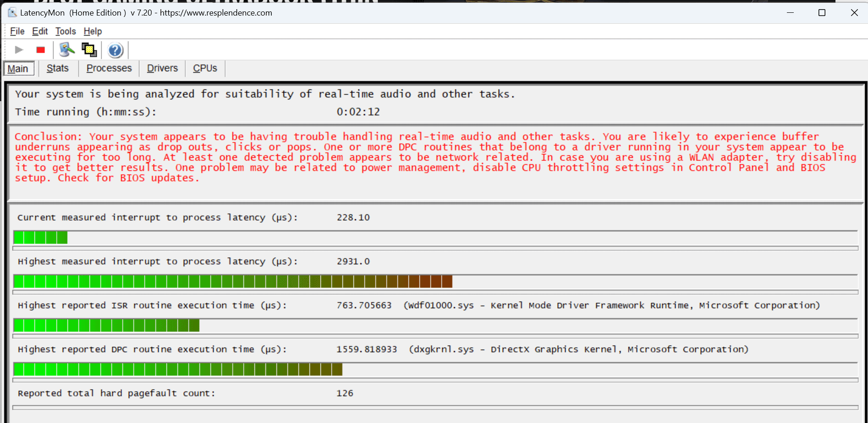The image size is (868, 423).
Task: Click the current interrupt latency bar
Action: [x=435, y=238]
